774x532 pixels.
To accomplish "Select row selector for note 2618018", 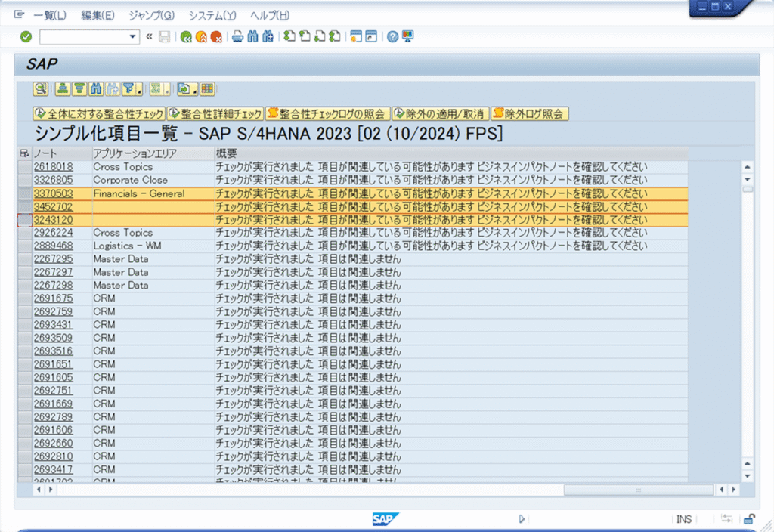I will tap(25, 167).
